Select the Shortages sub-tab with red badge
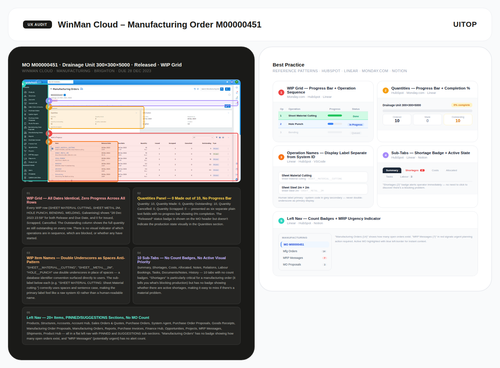 point(415,170)
